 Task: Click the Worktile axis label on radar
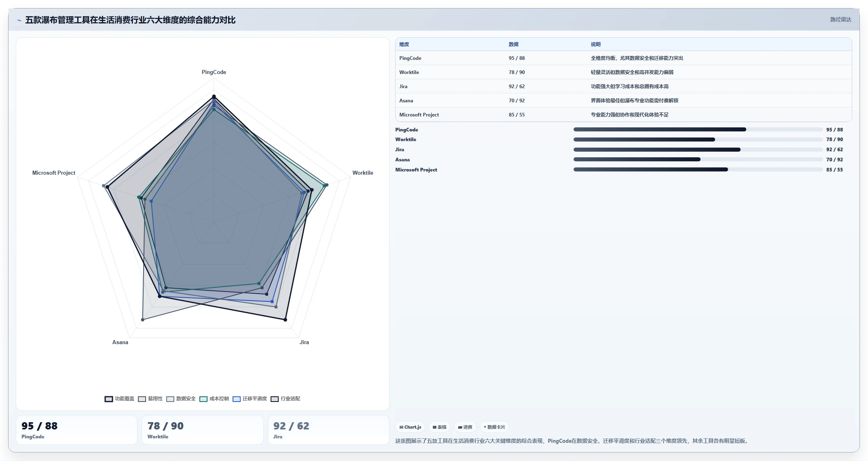coord(363,173)
